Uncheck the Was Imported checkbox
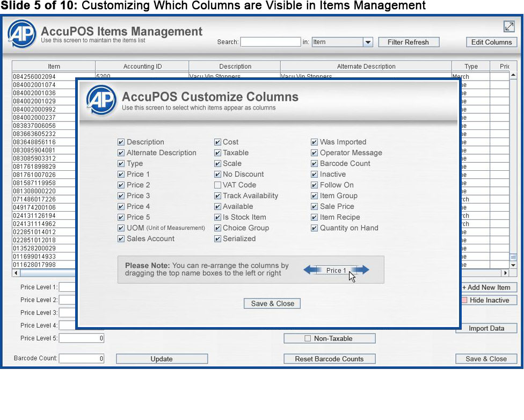This screenshot has height=420, width=524. click(314, 142)
